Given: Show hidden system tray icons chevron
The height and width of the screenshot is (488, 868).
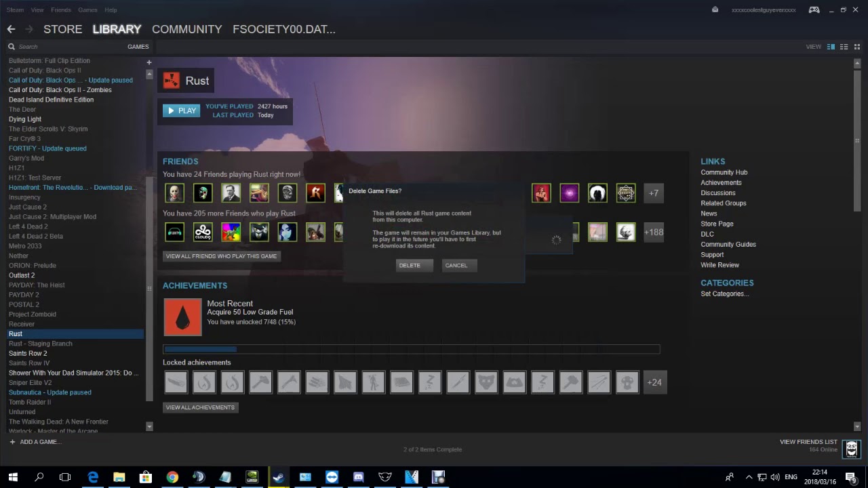Looking at the screenshot, I should coord(749,477).
